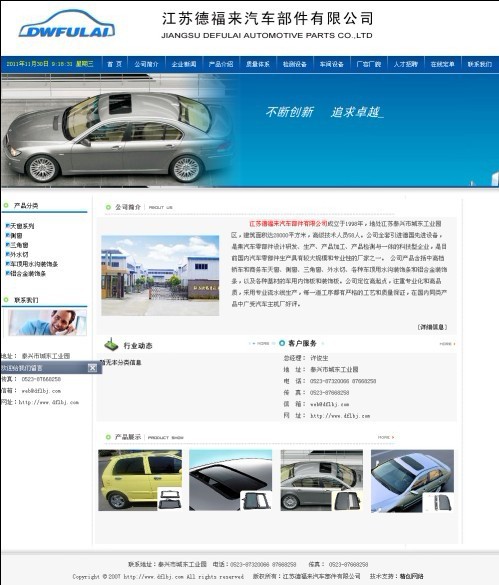This screenshot has height=585, width=499.
Task: Go to the 联系我们 navigation item
Action: pyautogui.click(x=480, y=64)
